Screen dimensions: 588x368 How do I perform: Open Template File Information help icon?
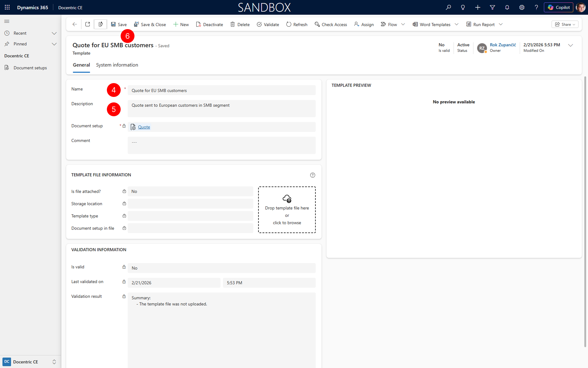point(312,175)
